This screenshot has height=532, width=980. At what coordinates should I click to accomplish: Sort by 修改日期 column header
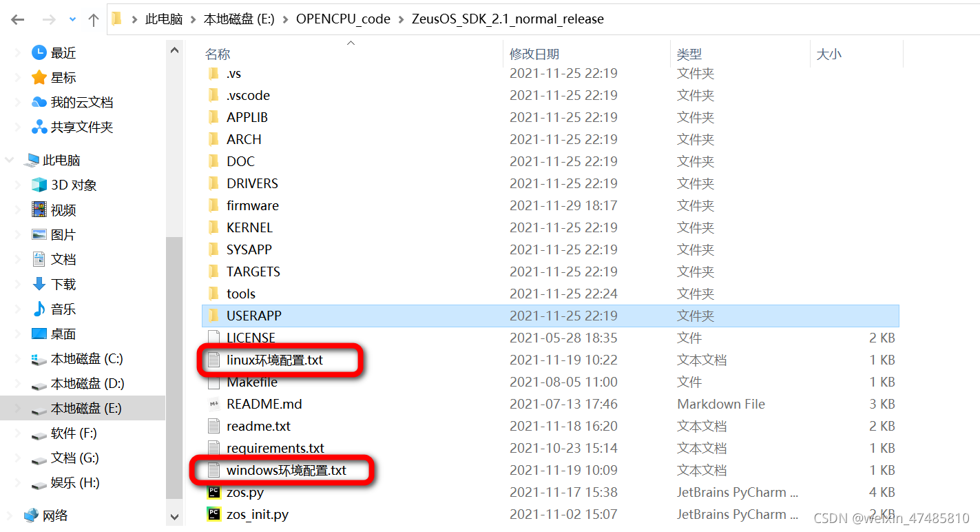click(534, 54)
